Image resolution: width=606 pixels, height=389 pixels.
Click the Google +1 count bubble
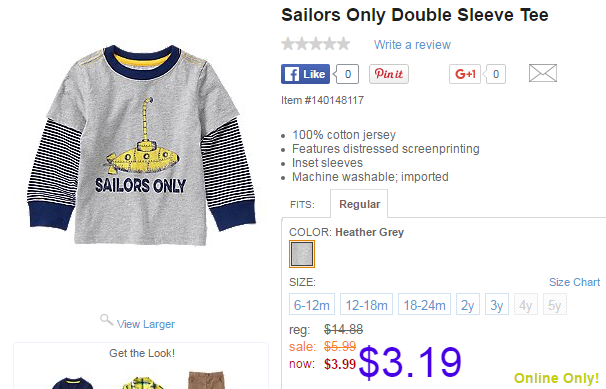coord(495,74)
